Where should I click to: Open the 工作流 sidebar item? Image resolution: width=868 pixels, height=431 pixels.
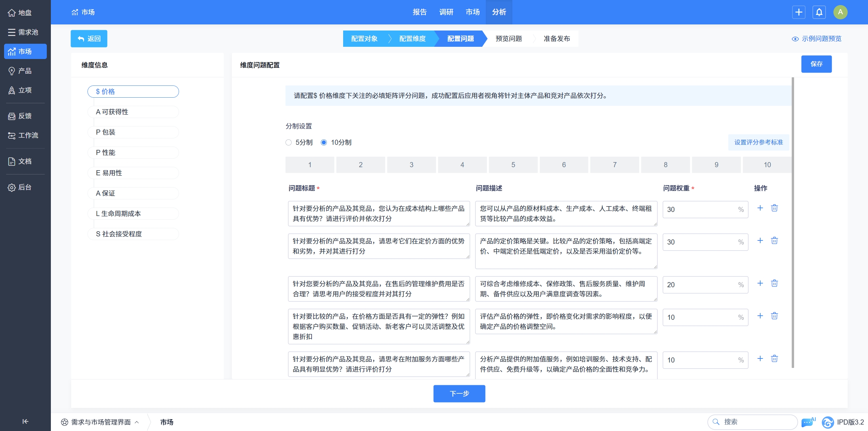[x=23, y=135]
